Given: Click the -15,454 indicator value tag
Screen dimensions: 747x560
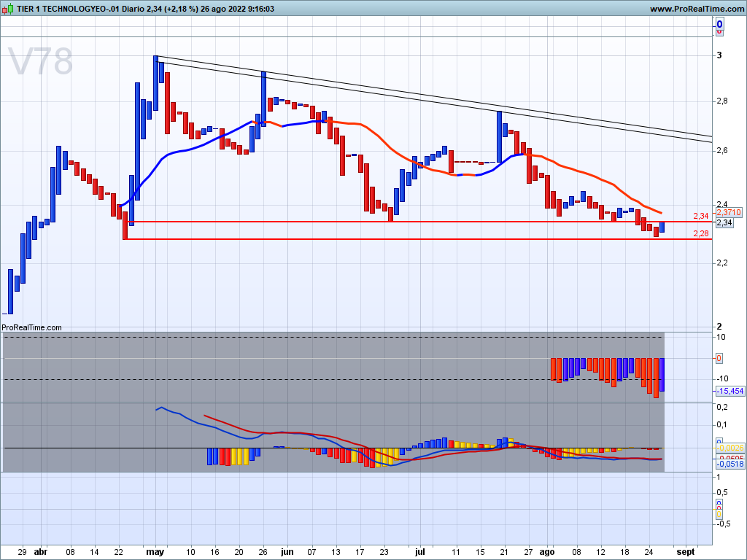Looking at the screenshot, I should pos(729,391).
